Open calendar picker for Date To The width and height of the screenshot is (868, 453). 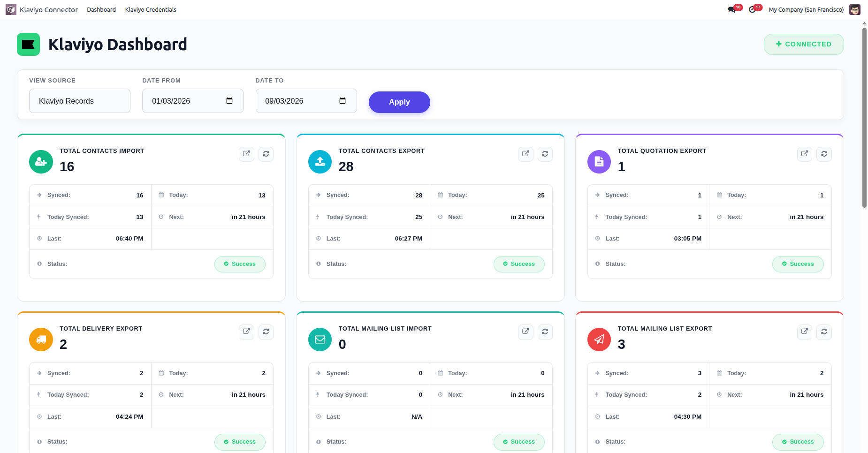click(x=343, y=101)
